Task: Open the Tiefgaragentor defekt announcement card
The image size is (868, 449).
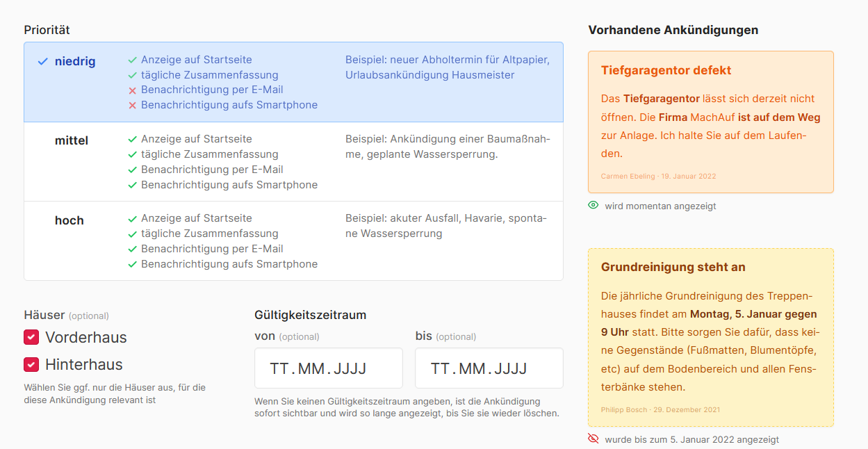Action: [710, 122]
